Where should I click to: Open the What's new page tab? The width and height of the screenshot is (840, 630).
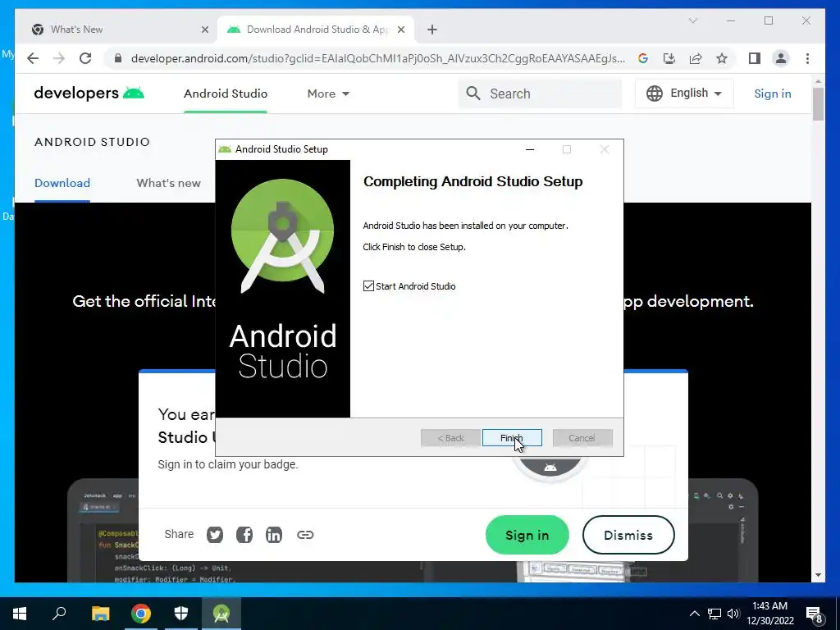168,183
